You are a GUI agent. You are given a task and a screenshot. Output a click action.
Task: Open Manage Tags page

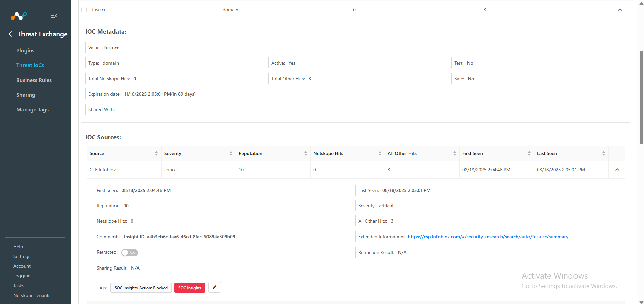[x=33, y=109]
